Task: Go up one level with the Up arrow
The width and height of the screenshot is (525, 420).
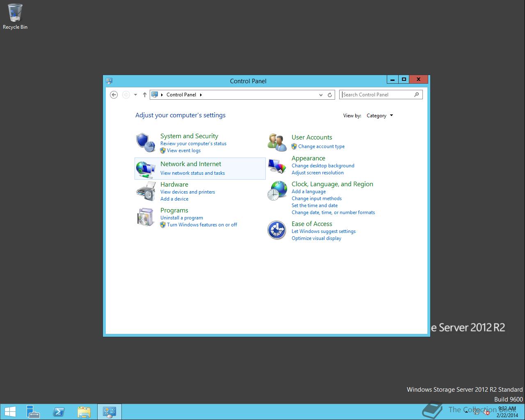Action: [x=144, y=95]
